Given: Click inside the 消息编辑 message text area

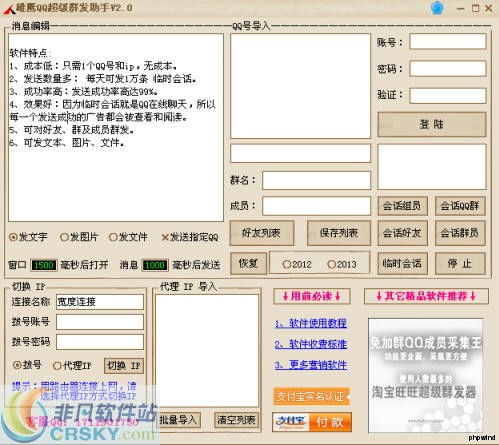Looking at the screenshot, I should pyautogui.click(x=116, y=127).
